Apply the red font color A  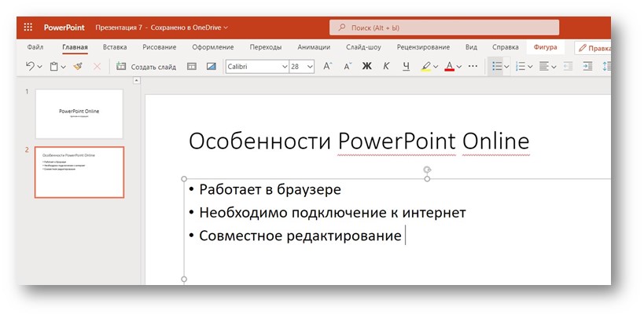point(449,67)
